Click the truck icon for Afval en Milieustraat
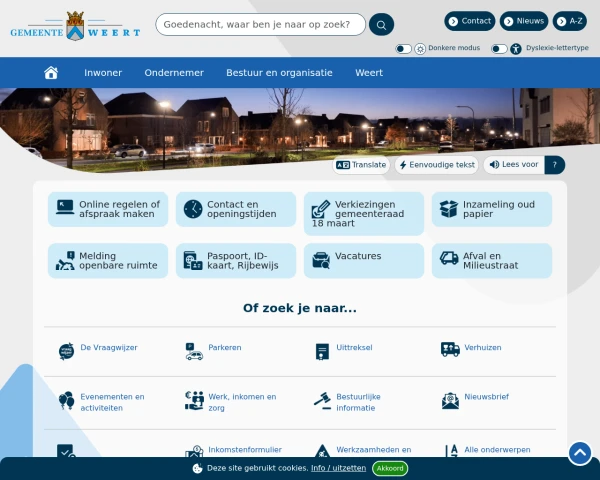Viewport: 600px width, 480px height. tap(448, 258)
